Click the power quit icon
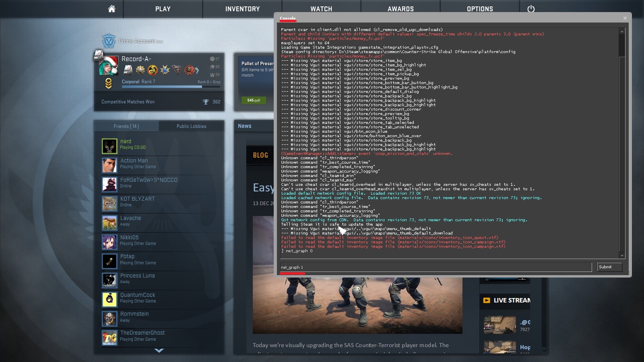Screen dimensions: 644x362 [531, 9]
